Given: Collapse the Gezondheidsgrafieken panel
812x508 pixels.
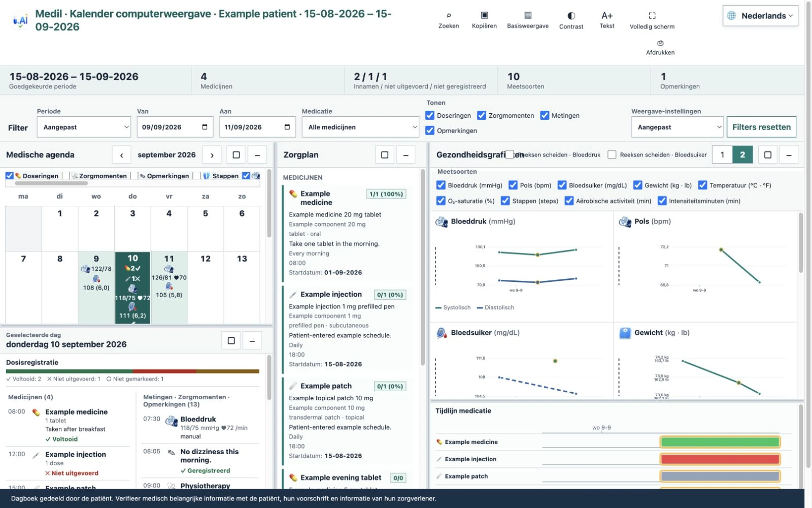Looking at the screenshot, I should tap(789, 155).
